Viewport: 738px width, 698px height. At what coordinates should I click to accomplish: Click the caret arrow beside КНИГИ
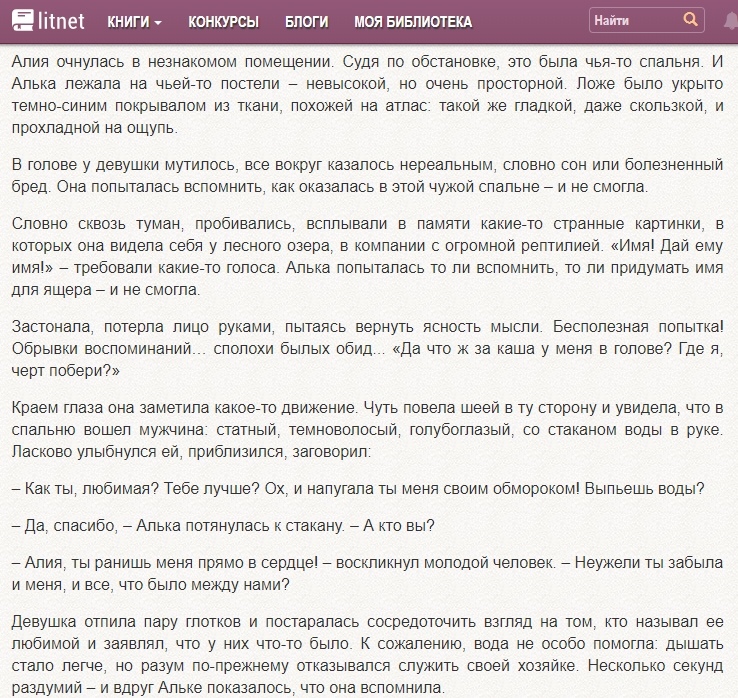tap(158, 22)
